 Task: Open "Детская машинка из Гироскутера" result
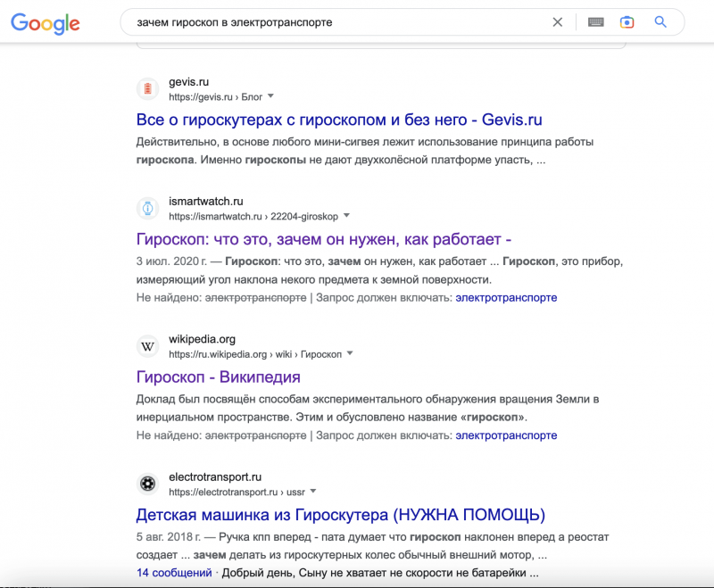[341, 515]
